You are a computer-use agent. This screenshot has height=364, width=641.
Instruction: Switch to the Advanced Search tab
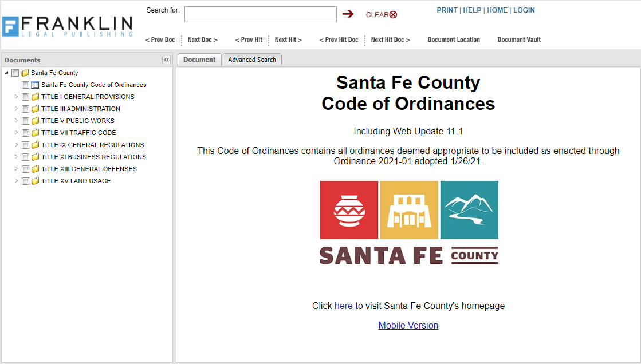(252, 59)
